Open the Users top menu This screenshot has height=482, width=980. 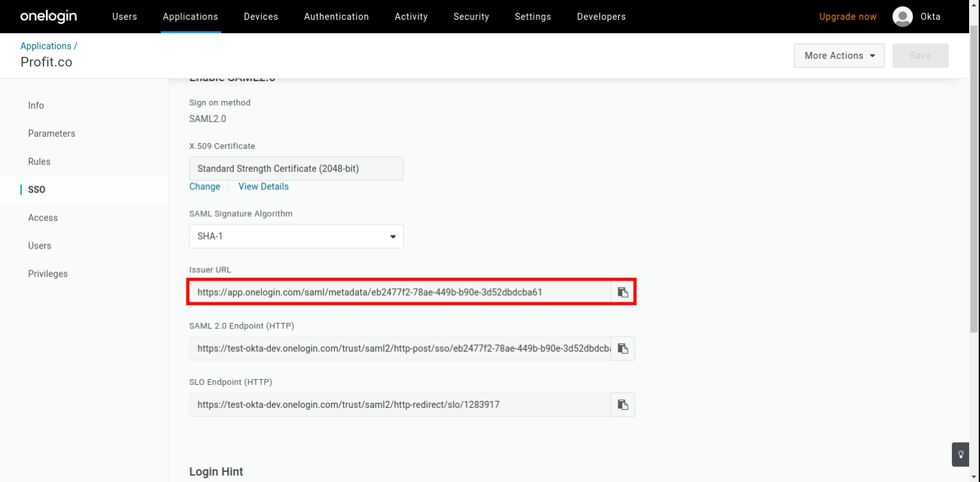125,17
